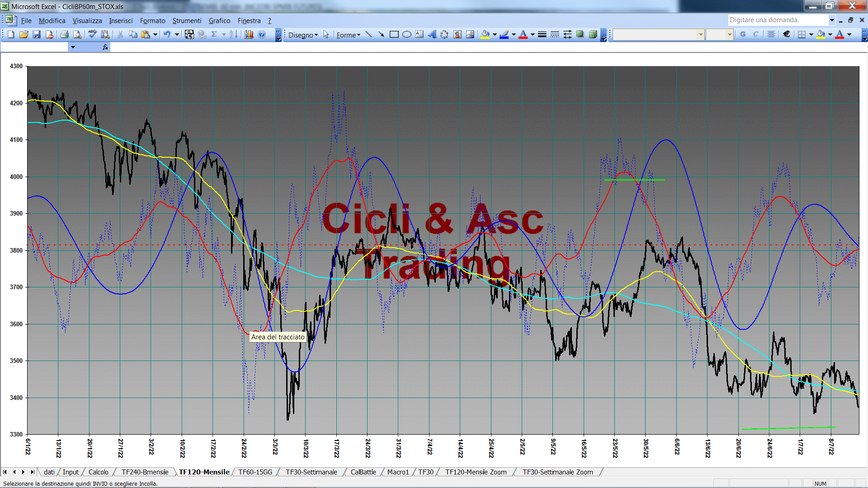Image resolution: width=868 pixels, height=488 pixels.
Task: Open Print Preview magnifier icon
Action: coord(77,34)
